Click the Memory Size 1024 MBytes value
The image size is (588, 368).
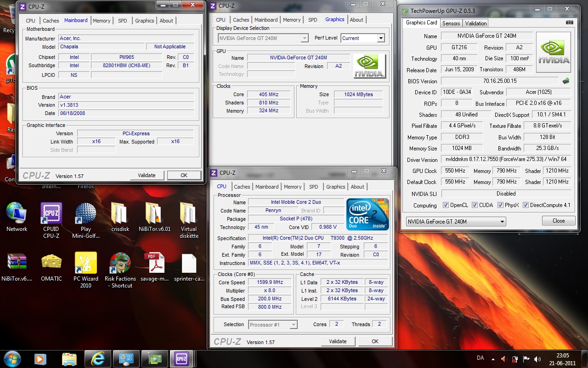(x=359, y=94)
